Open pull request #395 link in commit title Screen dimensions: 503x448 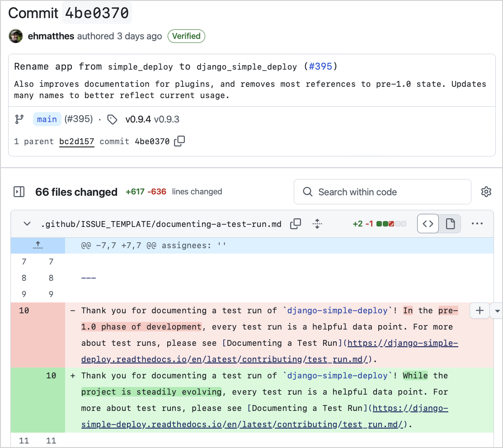(320, 66)
